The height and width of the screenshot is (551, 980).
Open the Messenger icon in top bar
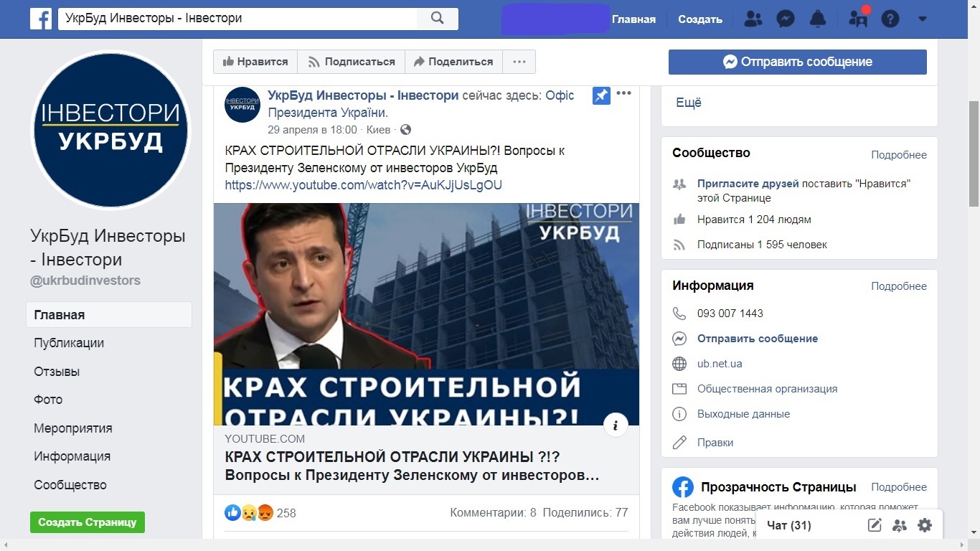[786, 19]
